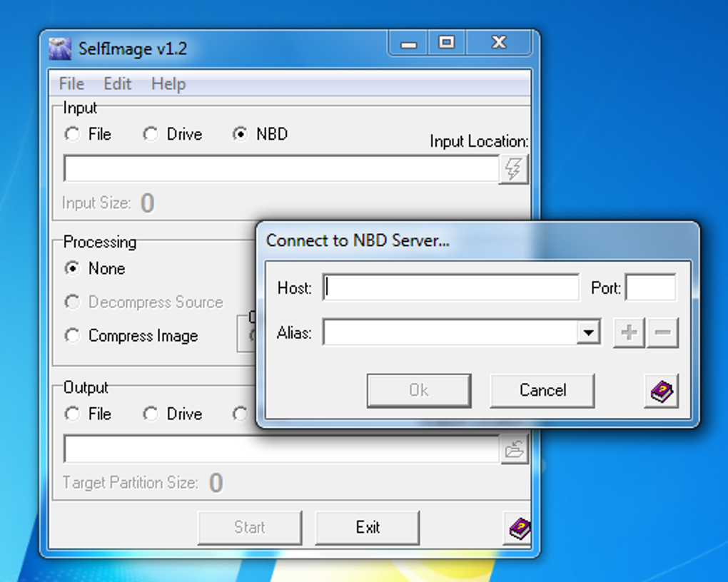
Task: Close the SelfImage v1.2 window
Action: click(499, 44)
